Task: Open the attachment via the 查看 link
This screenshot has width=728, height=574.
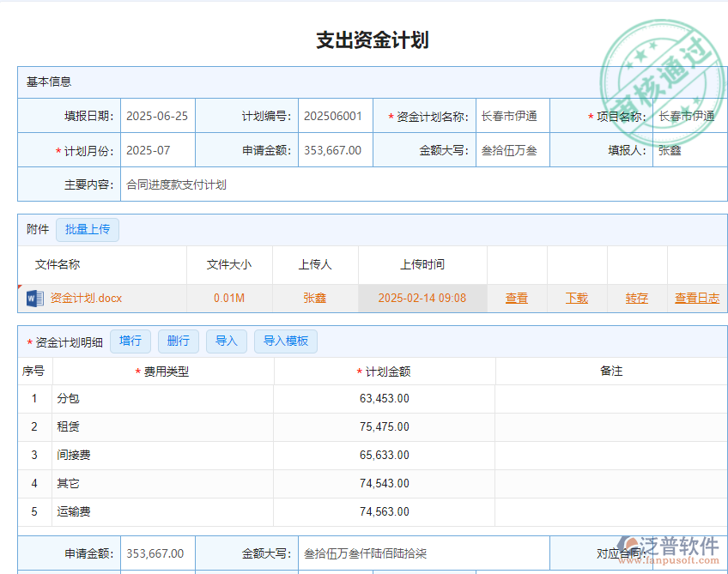Action: coord(515,297)
